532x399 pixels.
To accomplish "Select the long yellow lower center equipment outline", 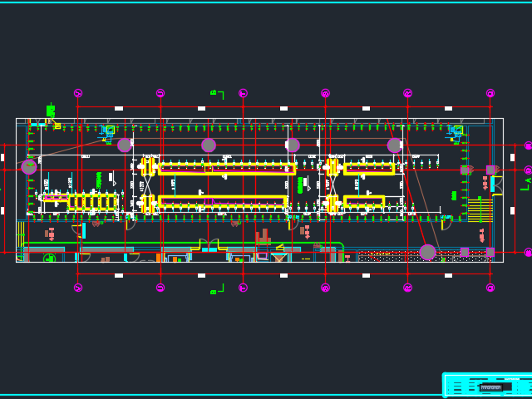I will [x=222, y=201].
